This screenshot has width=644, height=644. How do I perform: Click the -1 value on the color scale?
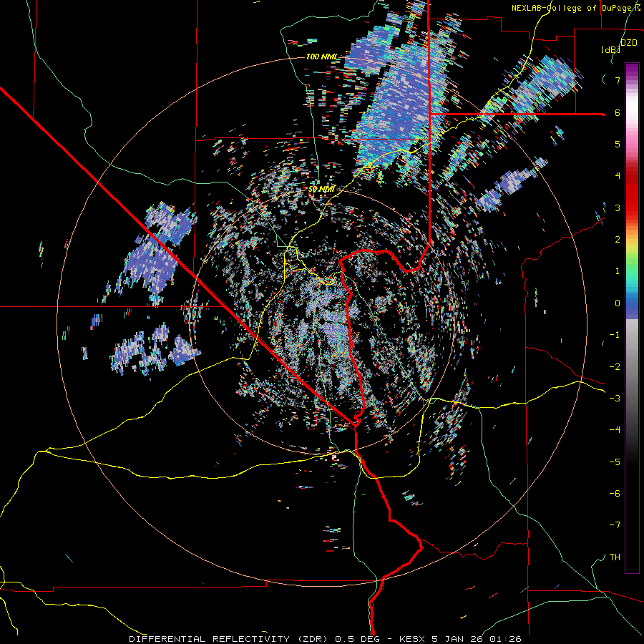(x=615, y=335)
